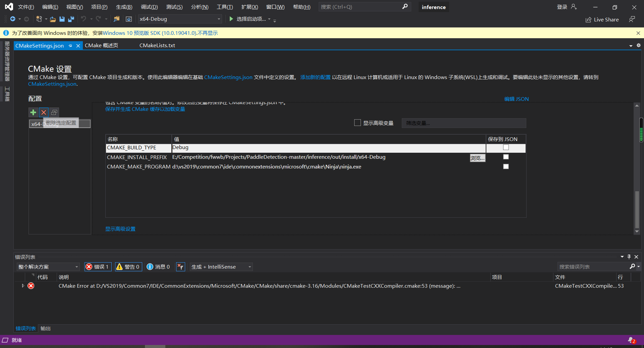Save the current file with disk icon
This screenshot has width=644, height=348.
pos(62,19)
